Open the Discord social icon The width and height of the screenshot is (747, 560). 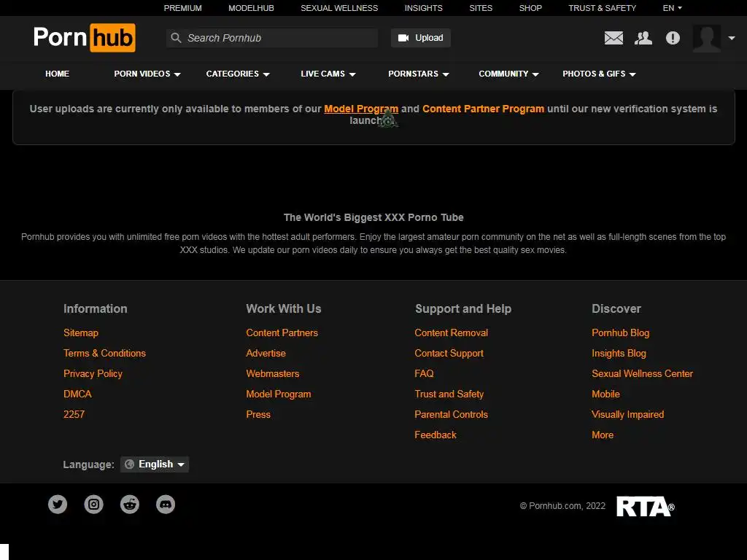166,505
